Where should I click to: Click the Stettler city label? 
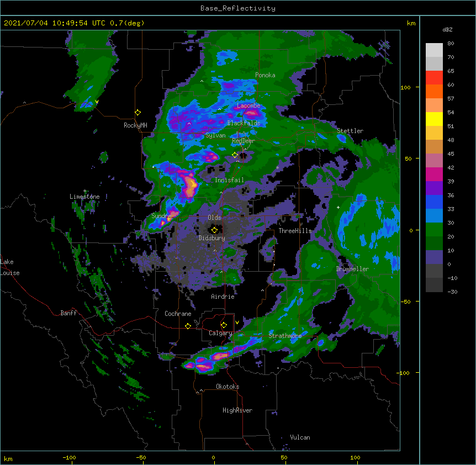(x=350, y=131)
